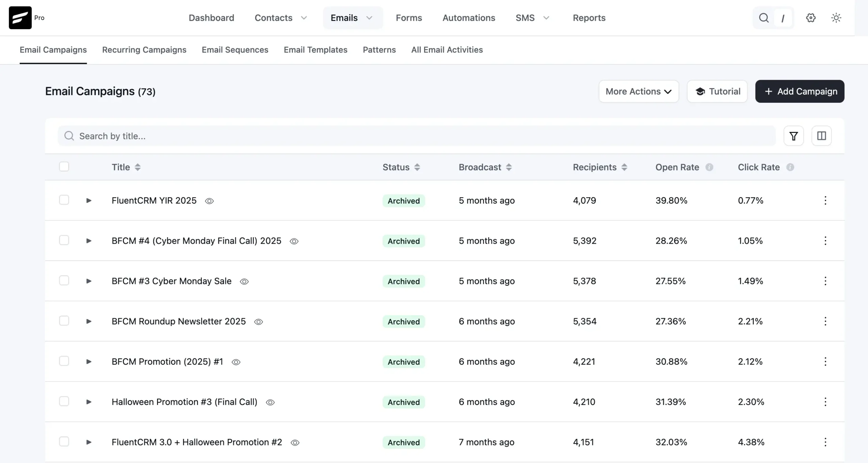Open actions menu for FluentCRM YIR 2025
Screen dimensions: 868x463
tap(825, 200)
